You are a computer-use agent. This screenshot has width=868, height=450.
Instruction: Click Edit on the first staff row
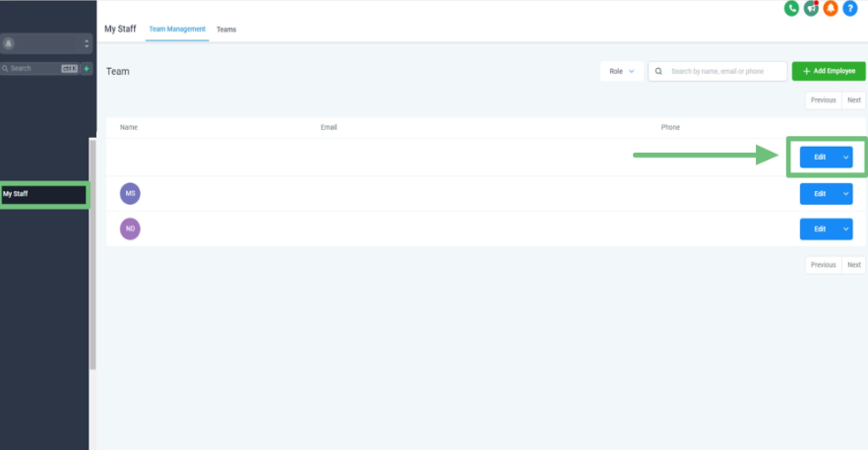820,158
